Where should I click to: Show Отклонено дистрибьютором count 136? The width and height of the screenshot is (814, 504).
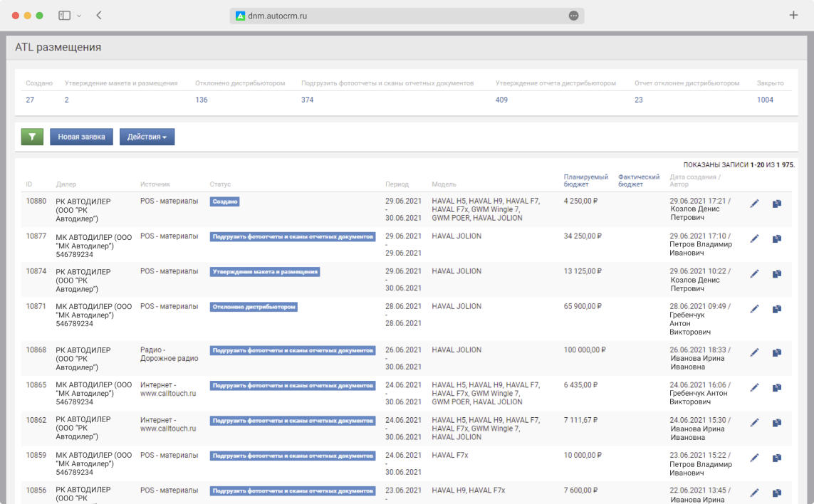pos(202,100)
